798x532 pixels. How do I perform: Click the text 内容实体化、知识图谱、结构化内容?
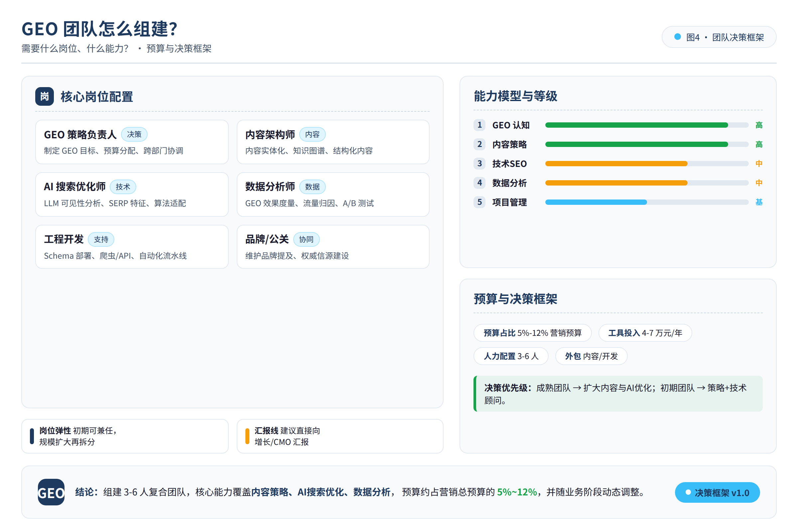[309, 151]
